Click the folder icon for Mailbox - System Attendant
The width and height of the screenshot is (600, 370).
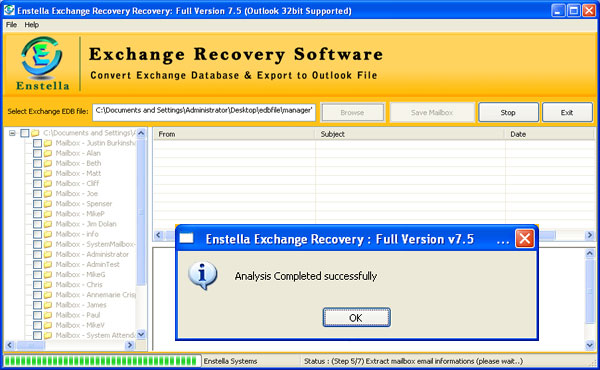pyautogui.click(x=48, y=336)
